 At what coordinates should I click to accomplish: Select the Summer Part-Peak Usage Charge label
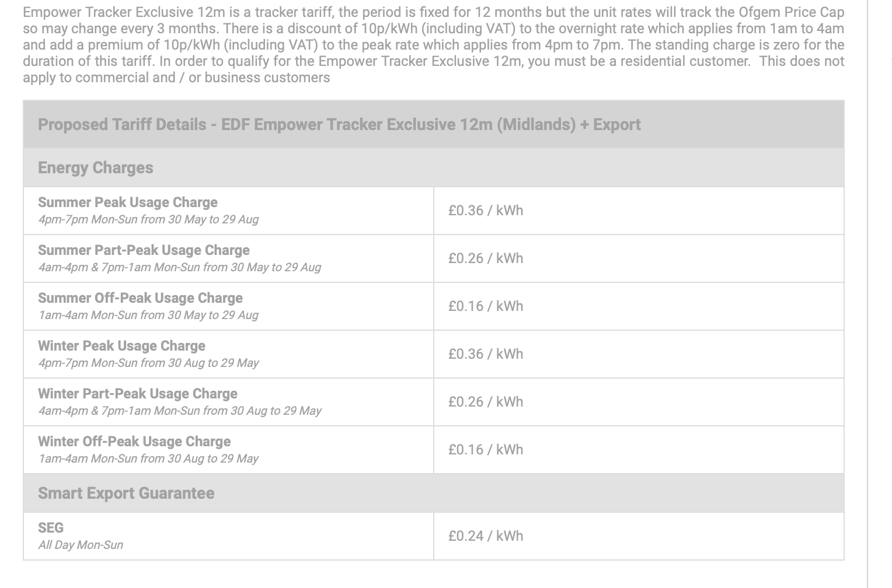(144, 250)
